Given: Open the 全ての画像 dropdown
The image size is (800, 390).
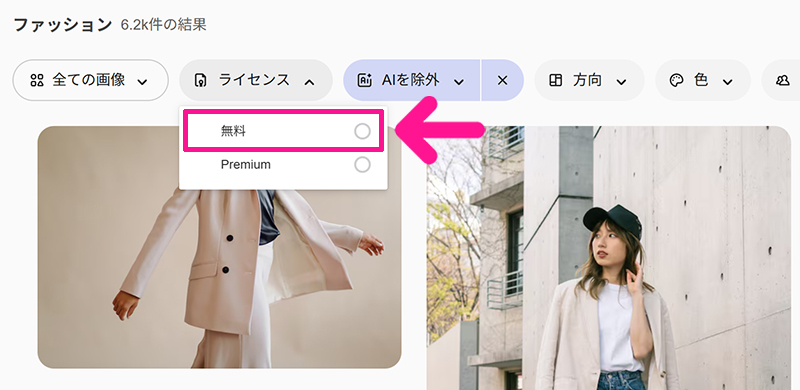Looking at the screenshot, I should pyautogui.click(x=90, y=80).
